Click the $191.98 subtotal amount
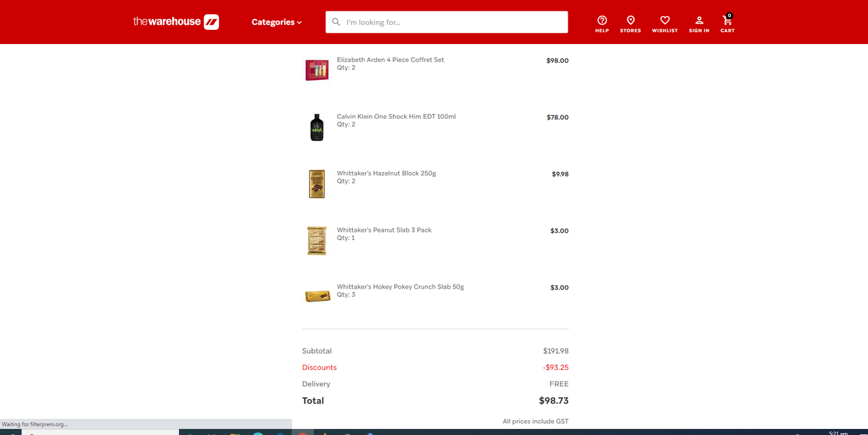 pyautogui.click(x=556, y=351)
